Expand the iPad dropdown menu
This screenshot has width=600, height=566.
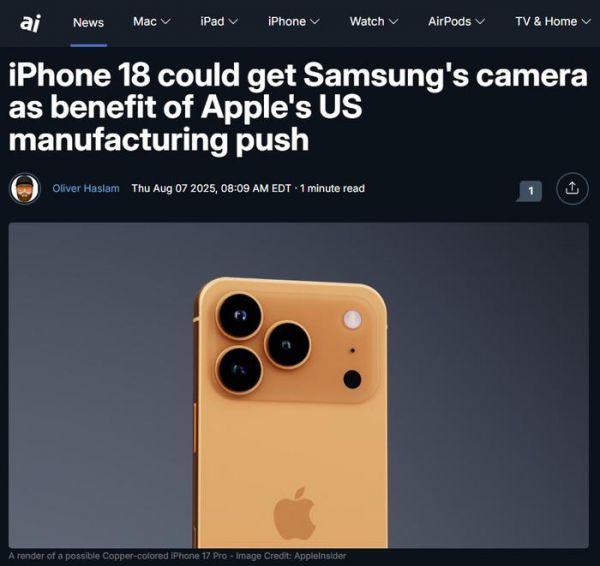tap(219, 21)
